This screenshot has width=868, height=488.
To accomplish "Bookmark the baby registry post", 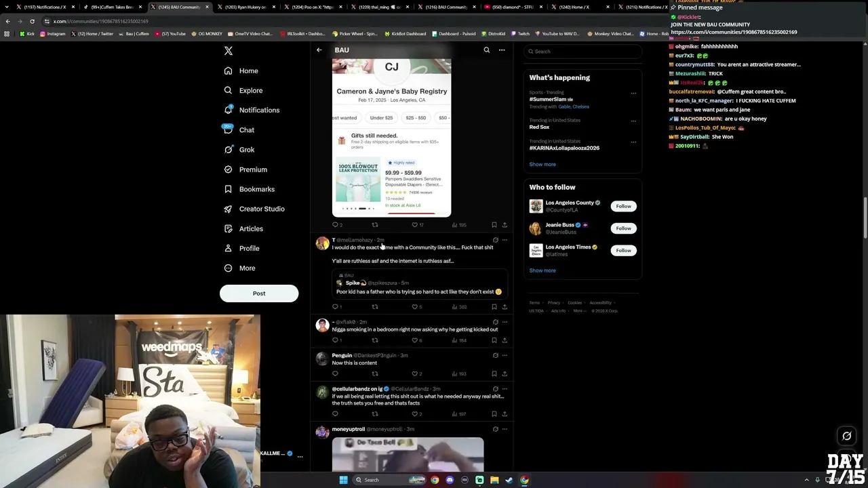I will [494, 225].
